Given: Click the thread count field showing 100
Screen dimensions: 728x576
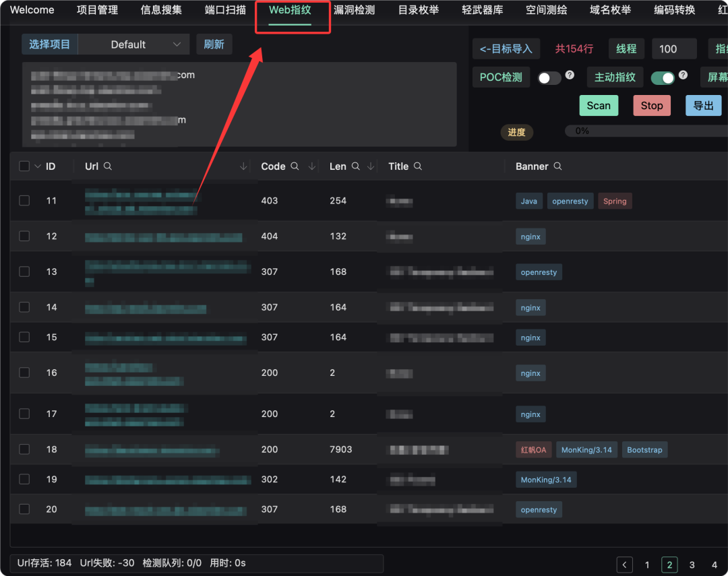Looking at the screenshot, I should tap(674, 49).
